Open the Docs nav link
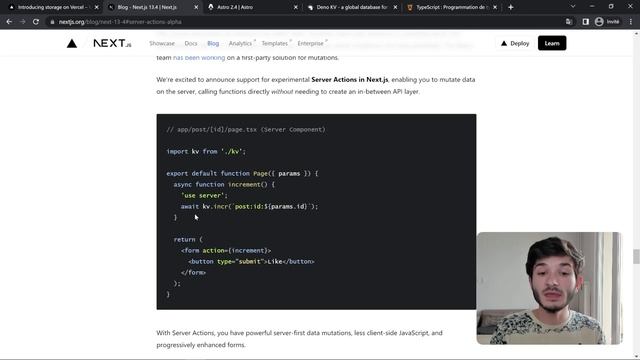The height and width of the screenshot is (360, 640). coord(191,43)
